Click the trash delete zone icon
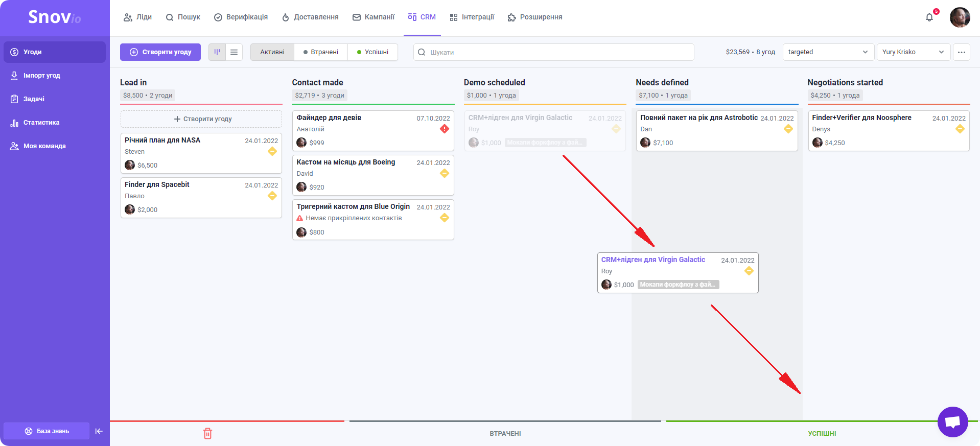This screenshot has width=980, height=446. [207, 433]
